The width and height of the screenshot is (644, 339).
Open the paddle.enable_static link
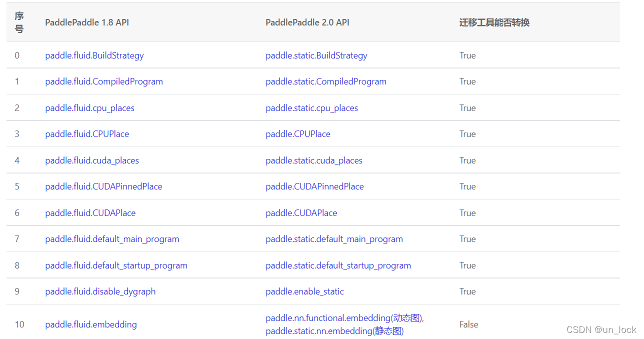click(x=305, y=291)
